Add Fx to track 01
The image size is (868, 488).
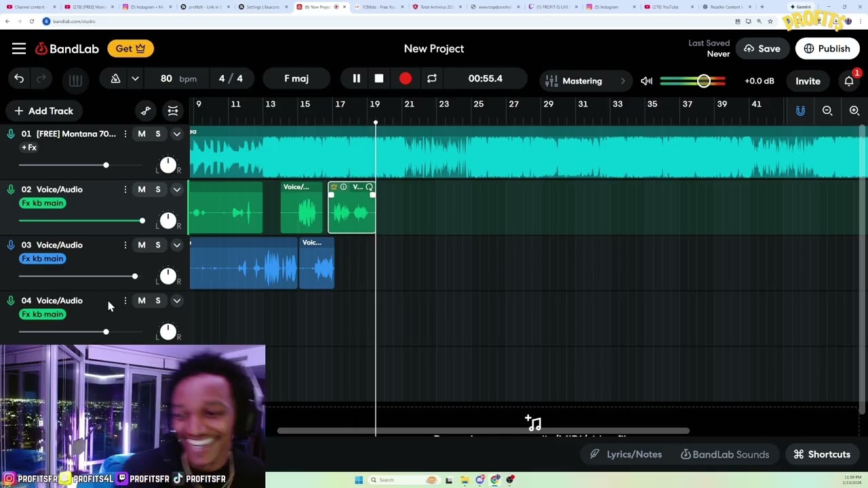pos(29,148)
